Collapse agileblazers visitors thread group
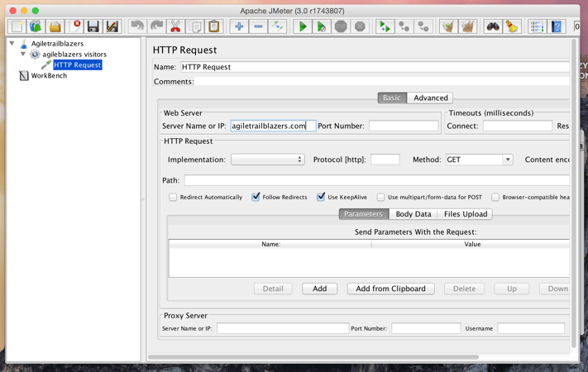The image size is (588, 372). tap(23, 54)
